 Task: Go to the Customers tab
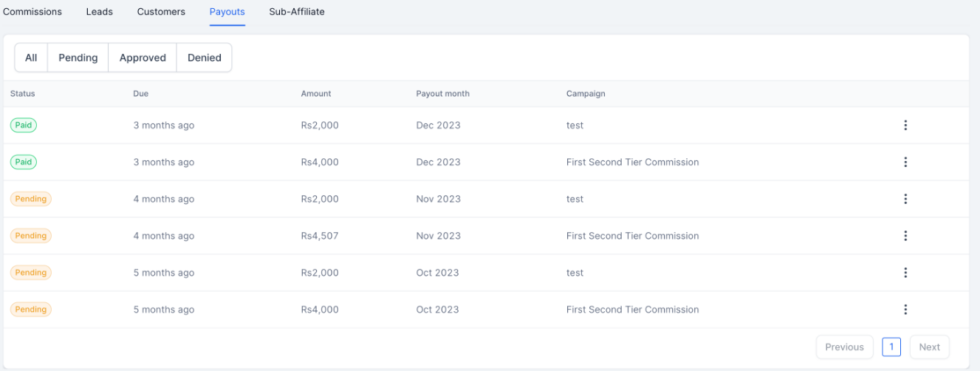click(x=161, y=12)
